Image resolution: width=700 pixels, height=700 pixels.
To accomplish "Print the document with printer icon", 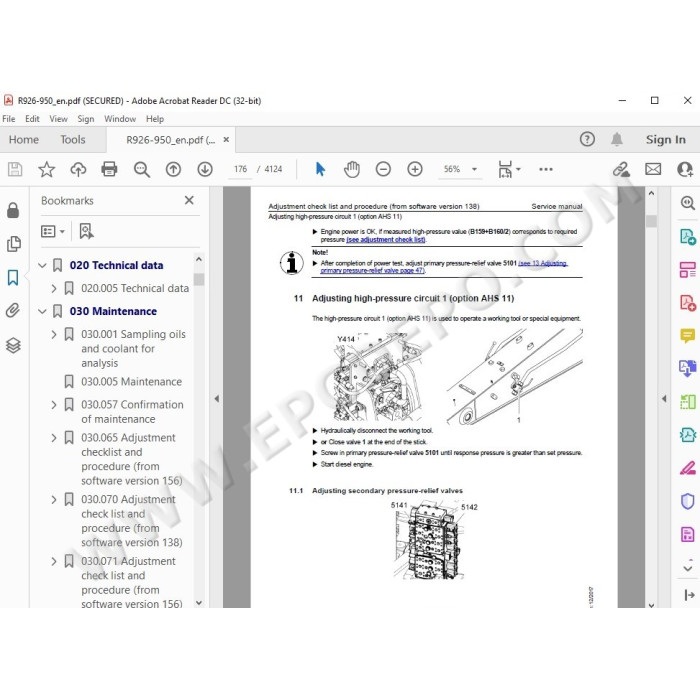I will (109, 169).
